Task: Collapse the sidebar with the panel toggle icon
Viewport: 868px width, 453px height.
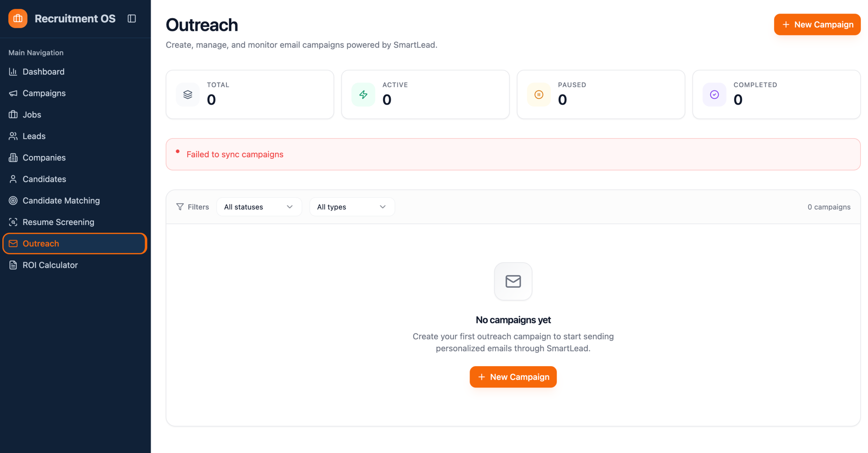Action: coord(132,18)
